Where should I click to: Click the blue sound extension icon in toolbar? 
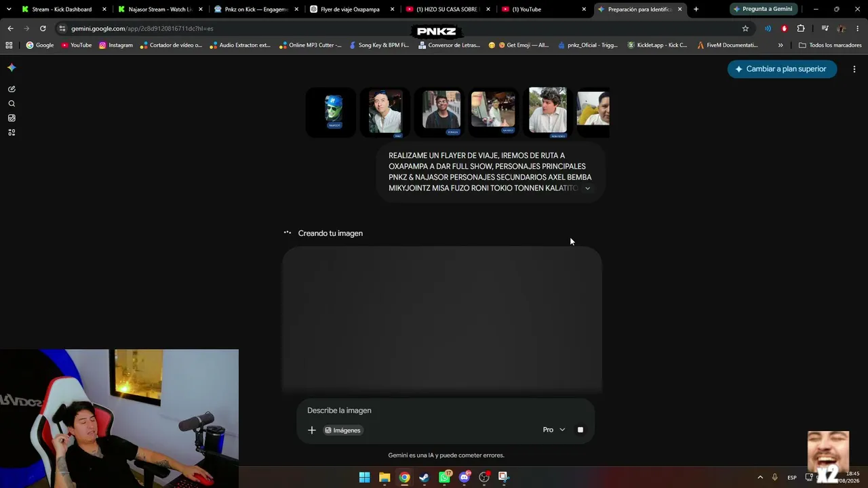pos(768,28)
